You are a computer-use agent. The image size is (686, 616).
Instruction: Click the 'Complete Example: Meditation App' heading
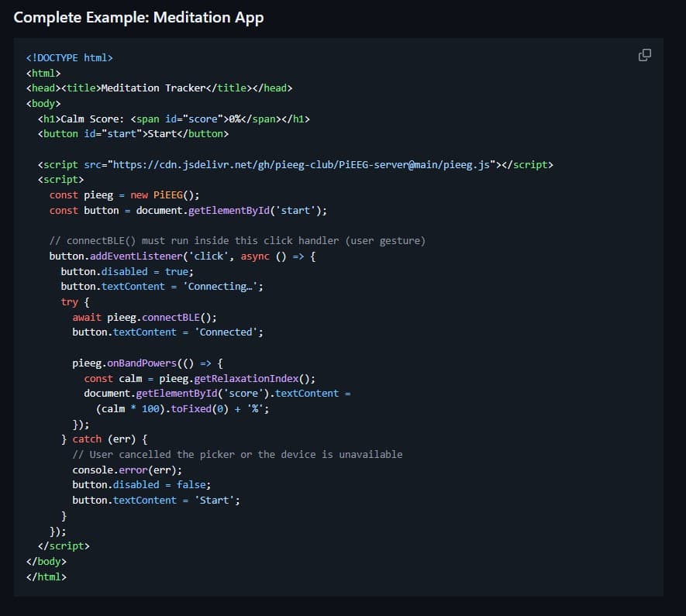[139, 18]
